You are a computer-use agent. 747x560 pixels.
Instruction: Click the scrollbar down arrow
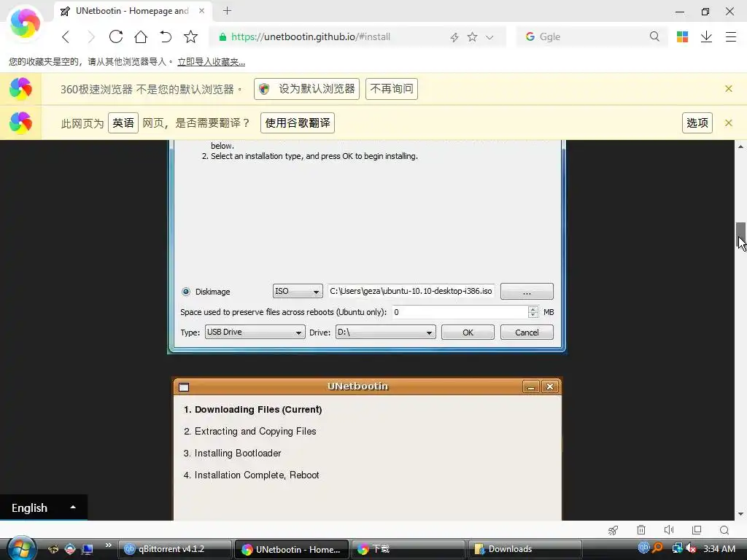(x=740, y=514)
